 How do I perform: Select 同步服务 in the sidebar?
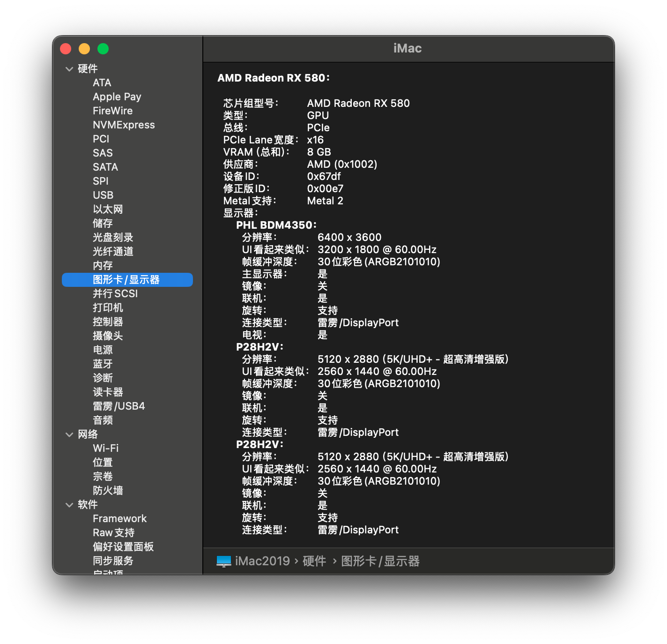point(113,561)
